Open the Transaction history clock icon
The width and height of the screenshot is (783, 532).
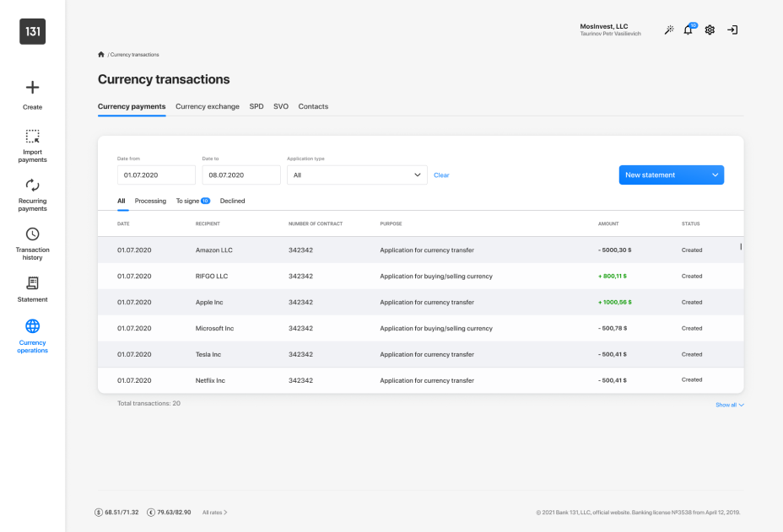point(32,234)
